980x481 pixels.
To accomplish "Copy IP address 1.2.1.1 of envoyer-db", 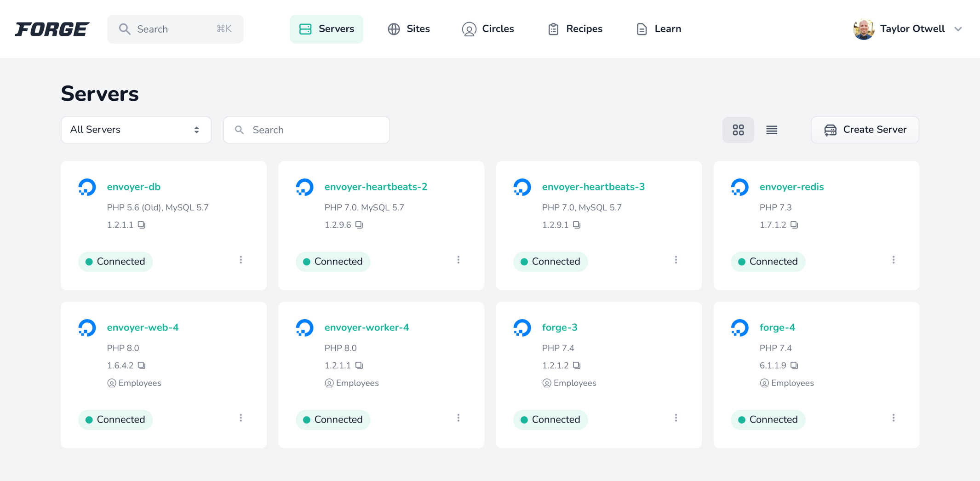I will coord(142,225).
